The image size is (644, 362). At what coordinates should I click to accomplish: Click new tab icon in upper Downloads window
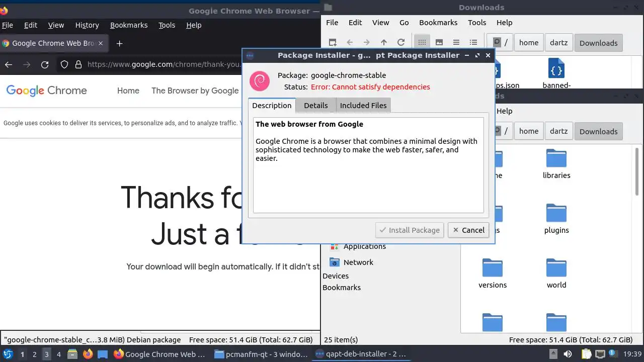(333, 43)
